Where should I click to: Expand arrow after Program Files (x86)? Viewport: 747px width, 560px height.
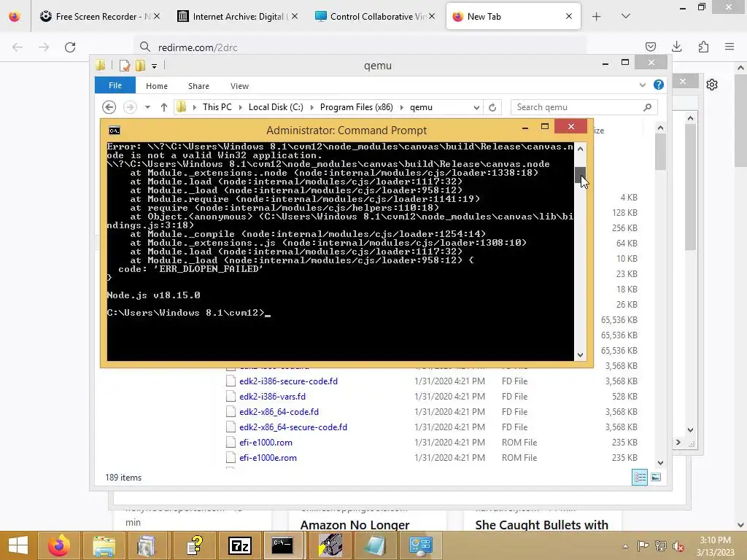(x=402, y=107)
